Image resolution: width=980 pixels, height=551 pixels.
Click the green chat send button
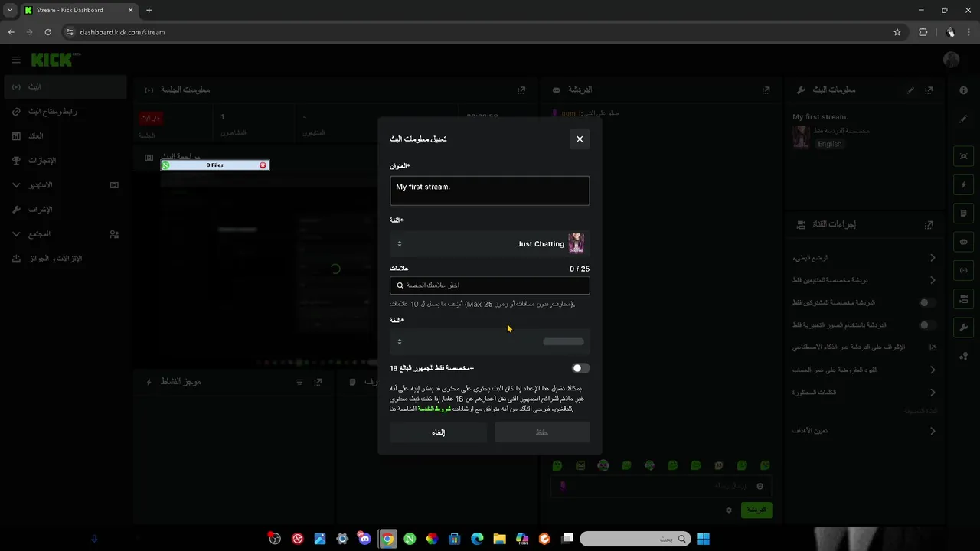[x=756, y=510]
